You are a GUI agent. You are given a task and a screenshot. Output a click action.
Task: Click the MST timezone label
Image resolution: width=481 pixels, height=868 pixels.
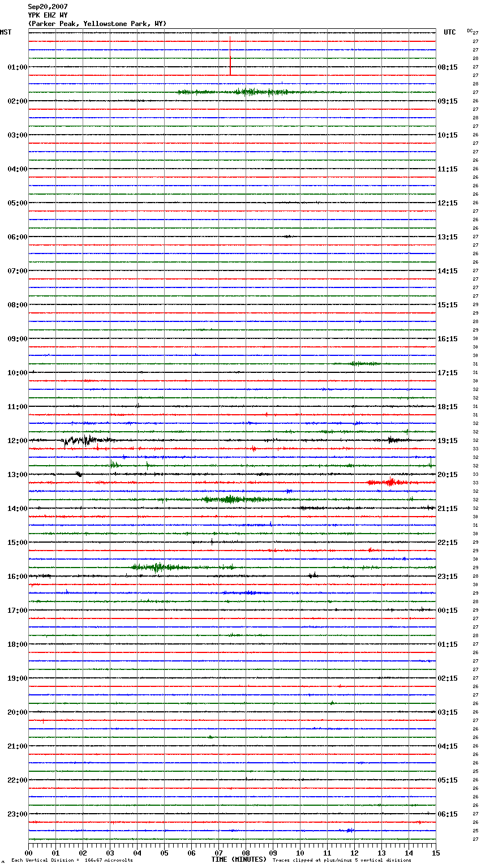(x=6, y=32)
